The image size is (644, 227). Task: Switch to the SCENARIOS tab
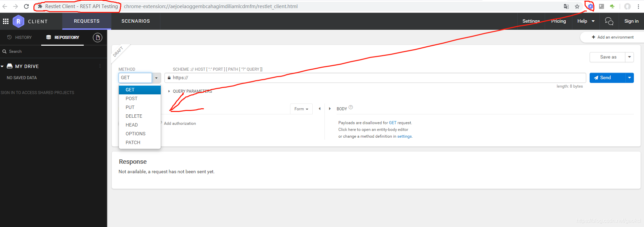(x=136, y=21)
